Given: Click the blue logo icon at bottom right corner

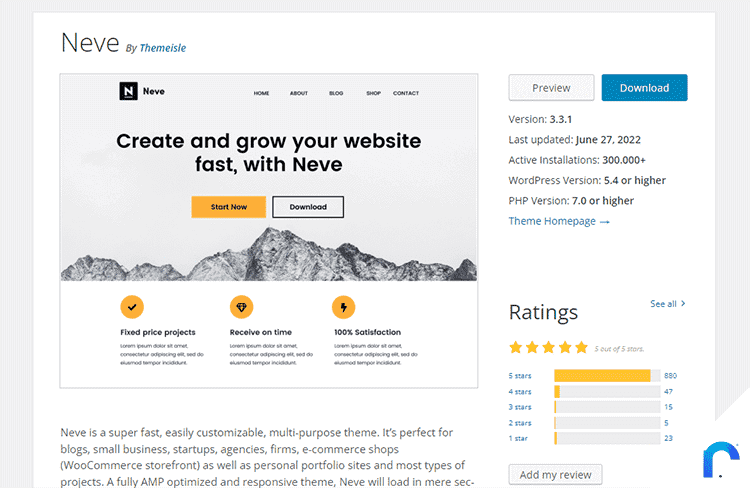Looking at the screenshot, I should tap(721, 460).
